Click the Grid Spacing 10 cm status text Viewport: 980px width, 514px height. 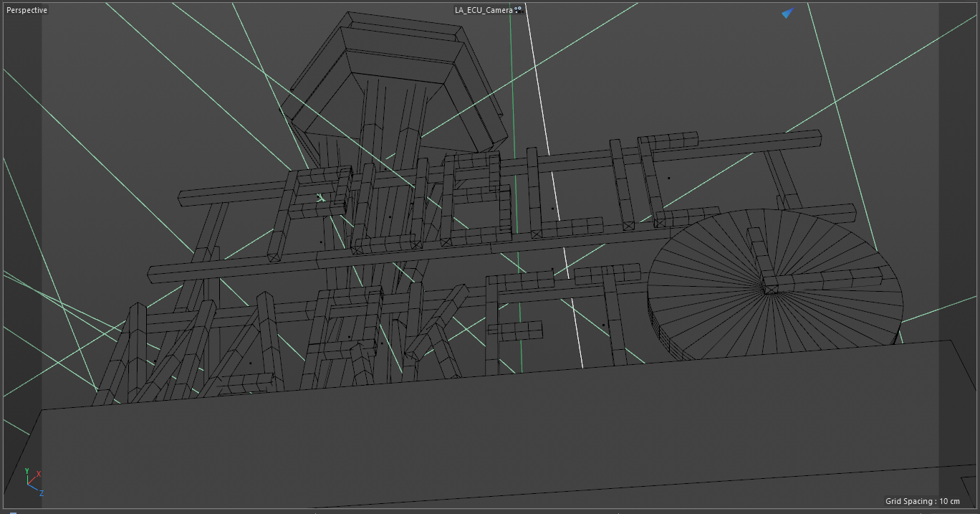click(x=924, y=502)
